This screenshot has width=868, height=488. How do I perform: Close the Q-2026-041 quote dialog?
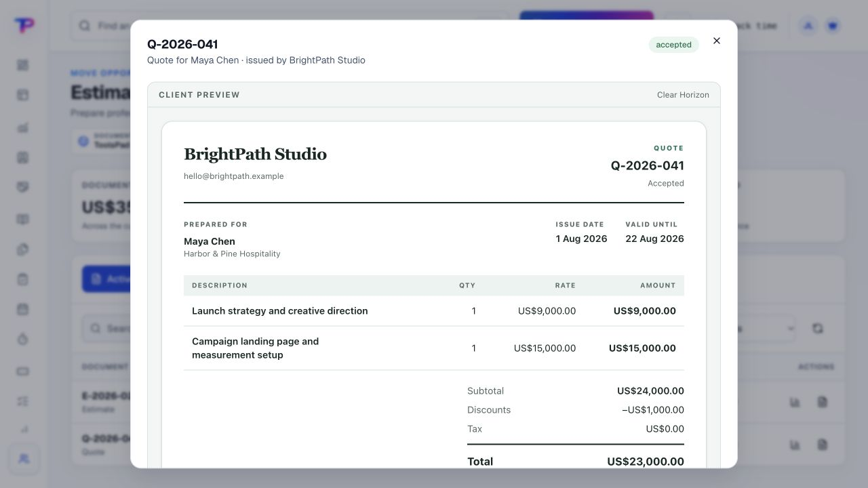pyautogui.click(x=717, y=41)
